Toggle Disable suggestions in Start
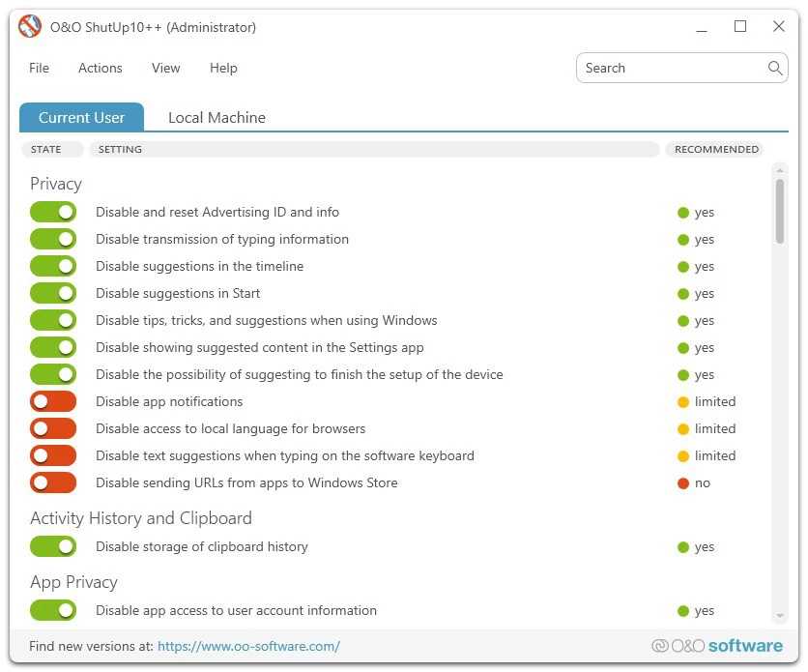 (53, 293)
